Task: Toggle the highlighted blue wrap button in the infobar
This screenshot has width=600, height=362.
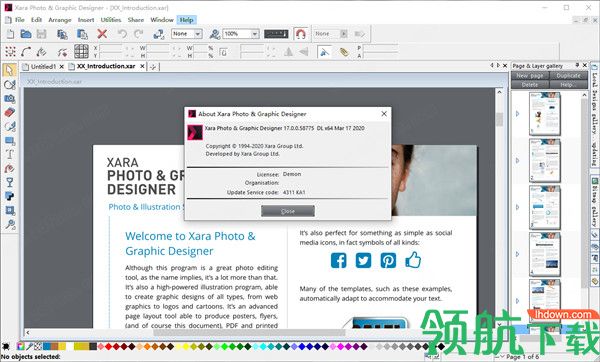Action: click(x=324, y=51)
